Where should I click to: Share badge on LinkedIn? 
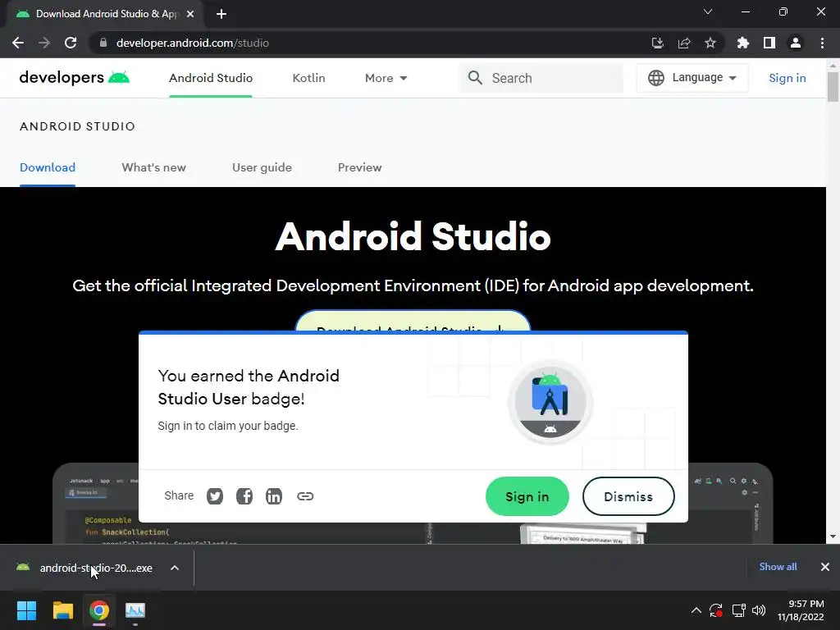274,496
